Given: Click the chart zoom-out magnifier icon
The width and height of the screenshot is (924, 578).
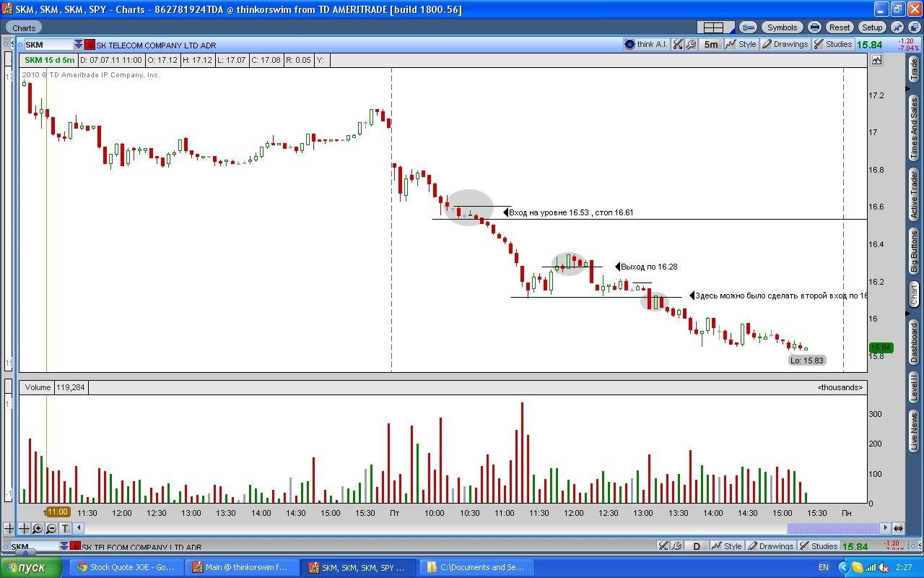Looking at the screenshot, I should [x=51, y=529].
